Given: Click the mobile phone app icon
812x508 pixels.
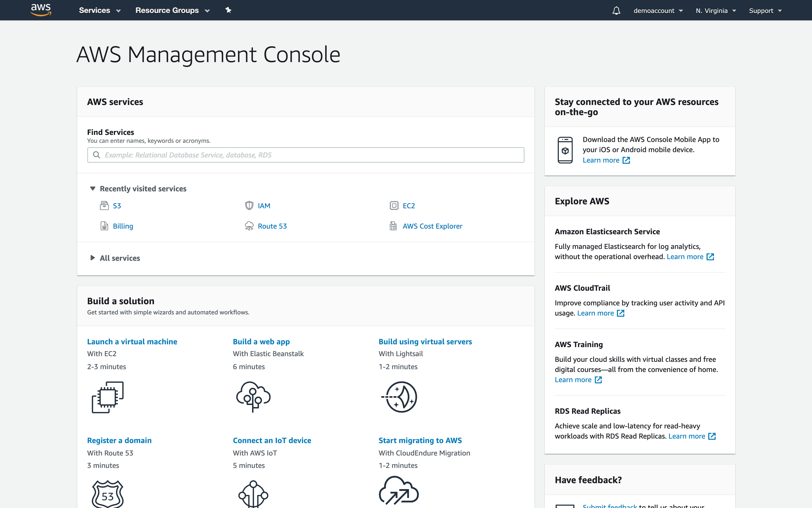Looking at the screenshot, I should tap(565, 150).
